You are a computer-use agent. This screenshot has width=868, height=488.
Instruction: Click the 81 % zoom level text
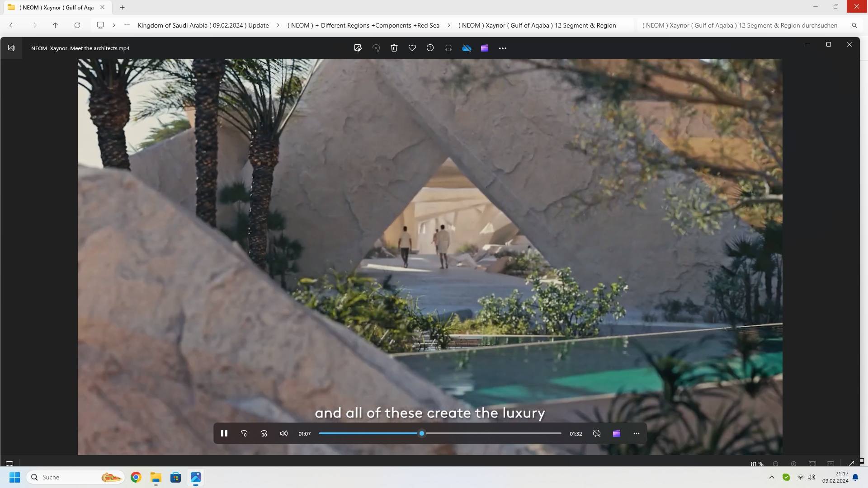[757, 464]
